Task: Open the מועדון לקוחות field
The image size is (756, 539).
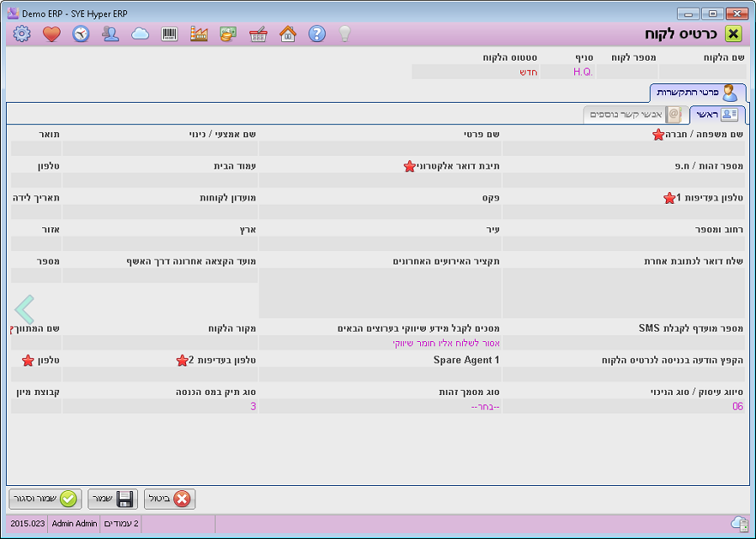Action: [x=160, y=211]
